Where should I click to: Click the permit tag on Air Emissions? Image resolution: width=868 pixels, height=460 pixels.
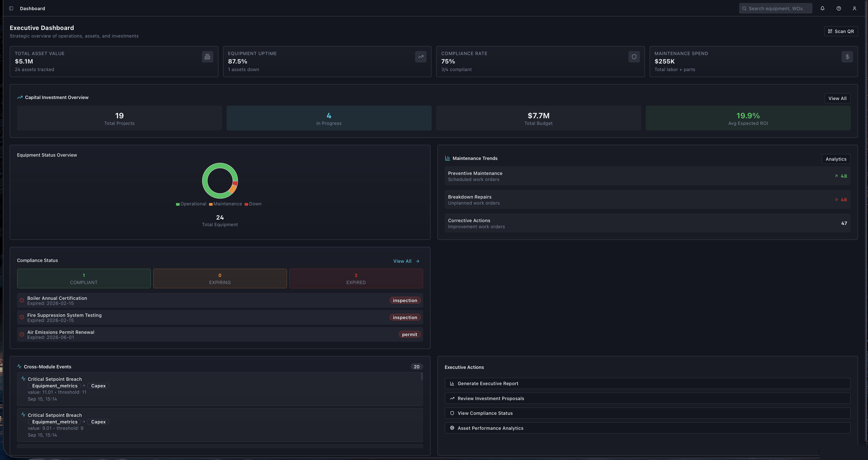[409, 334]
